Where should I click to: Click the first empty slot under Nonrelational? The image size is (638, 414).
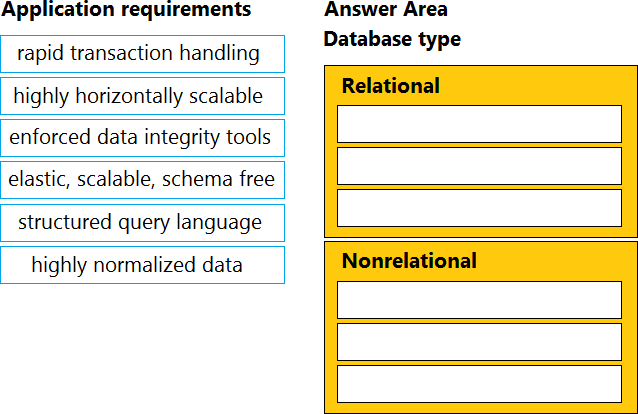pos(479,300)
